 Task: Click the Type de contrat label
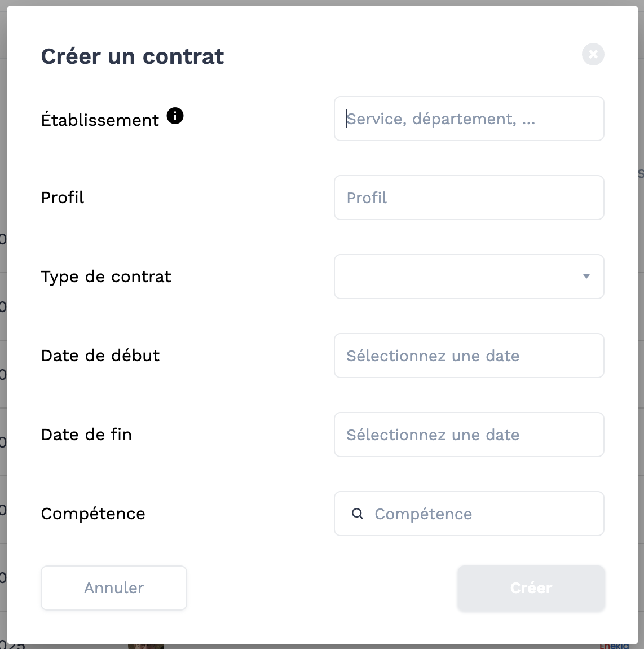(x=106, y=277)
